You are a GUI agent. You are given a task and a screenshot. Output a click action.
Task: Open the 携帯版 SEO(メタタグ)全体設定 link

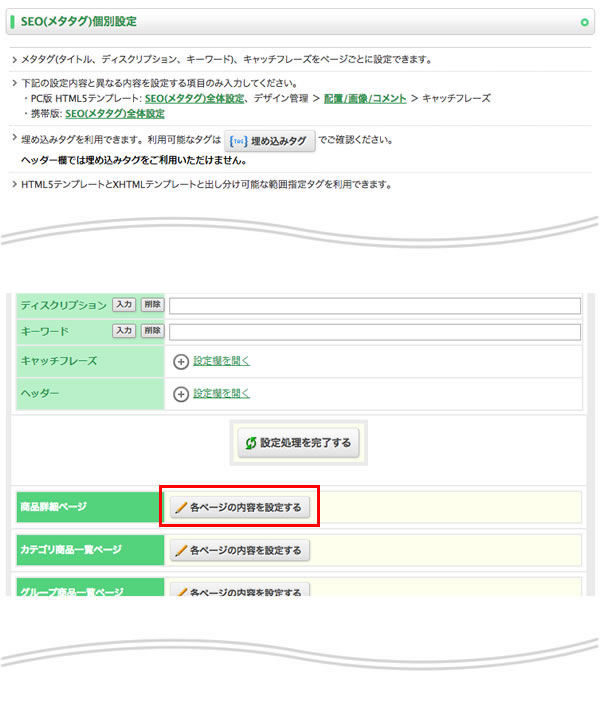115,114
